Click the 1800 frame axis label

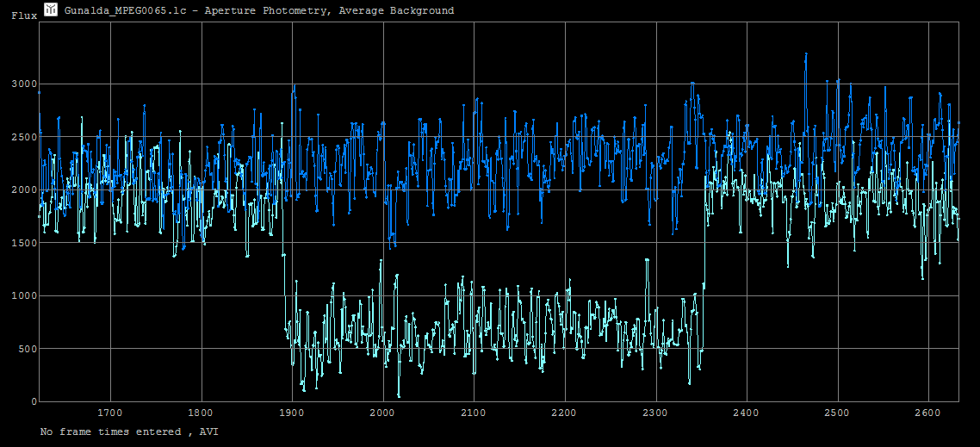click(x=202, y=413)
